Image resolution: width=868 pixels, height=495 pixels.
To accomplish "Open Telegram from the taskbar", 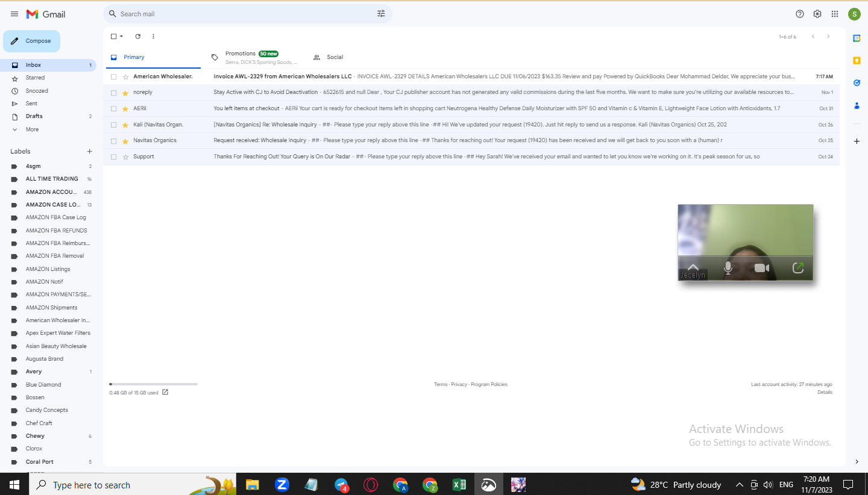I will [x=341, y=485].
